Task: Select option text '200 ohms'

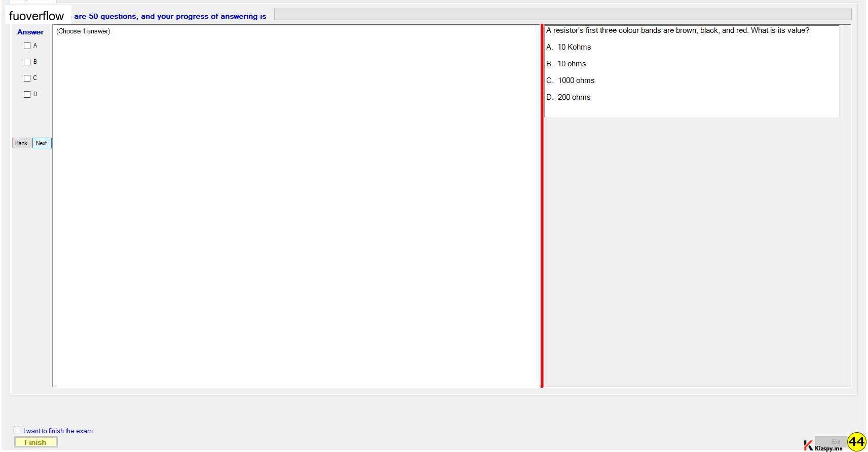Action: pyautogui.click(x=574, y=97)
